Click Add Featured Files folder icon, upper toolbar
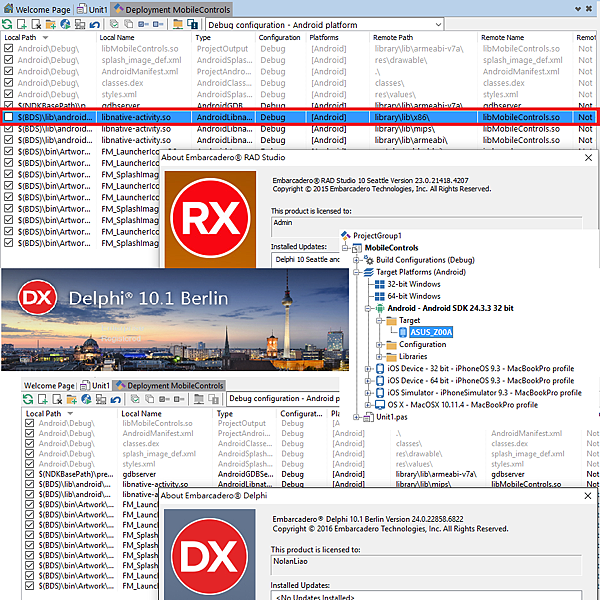Image resolution: width=600 pixels, height=600 pixels. pyautogui.click(x=51, y=24)
